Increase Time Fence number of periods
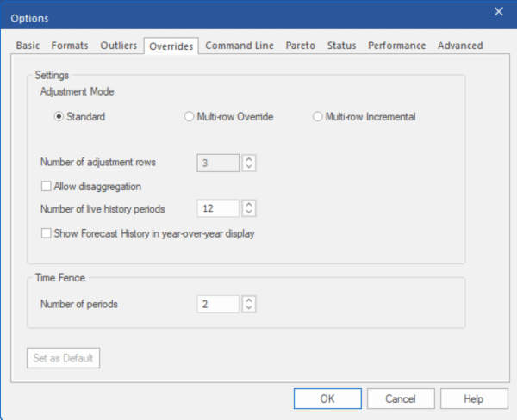The image size is (517, 420). [249, 300]
